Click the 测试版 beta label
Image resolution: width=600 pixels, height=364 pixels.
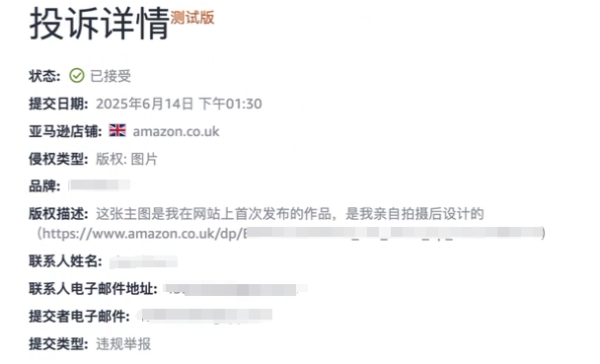coord(192,18)
